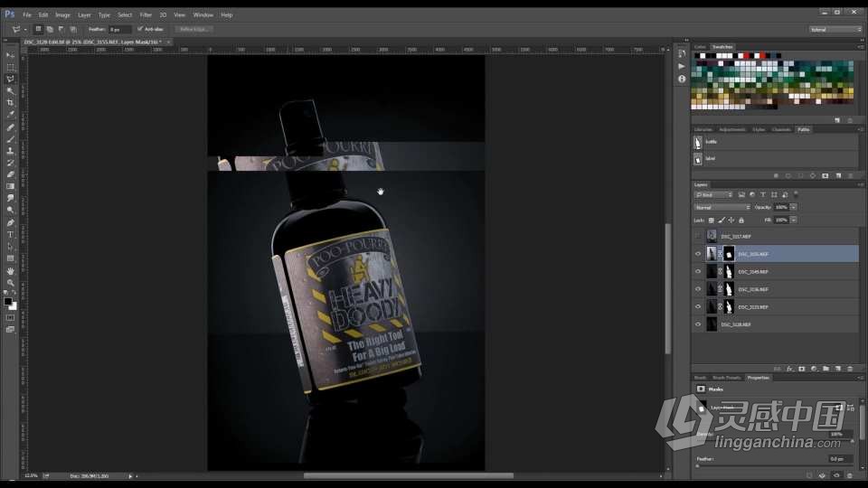Activate the Hand tool in toolbox

(10, 270)
